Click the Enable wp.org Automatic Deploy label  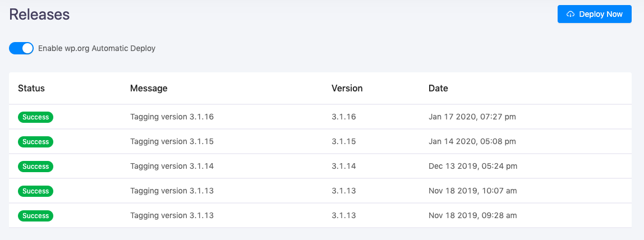point(96,48)
